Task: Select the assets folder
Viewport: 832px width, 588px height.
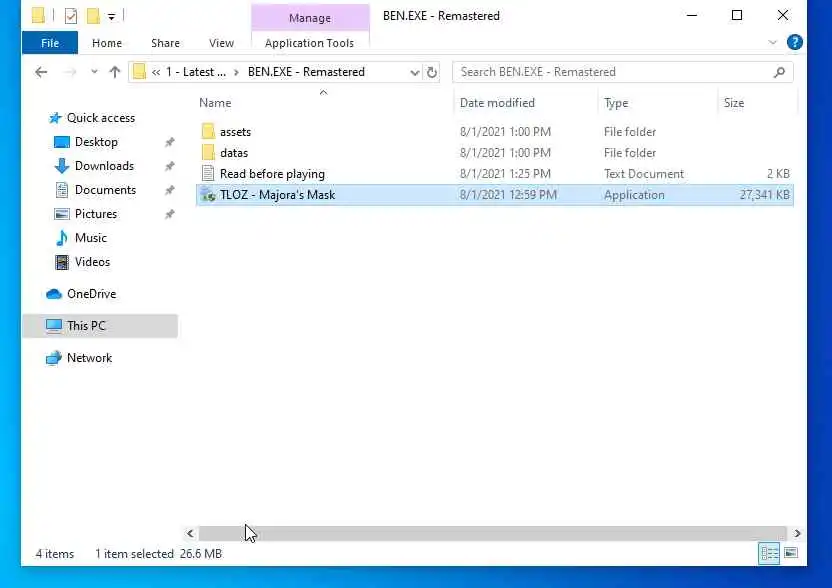Action: [x=495, y=132]
